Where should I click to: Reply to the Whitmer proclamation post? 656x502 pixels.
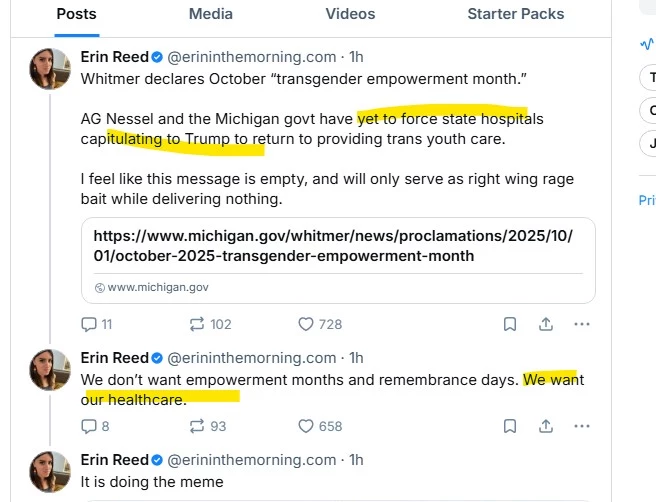point(88,324)
